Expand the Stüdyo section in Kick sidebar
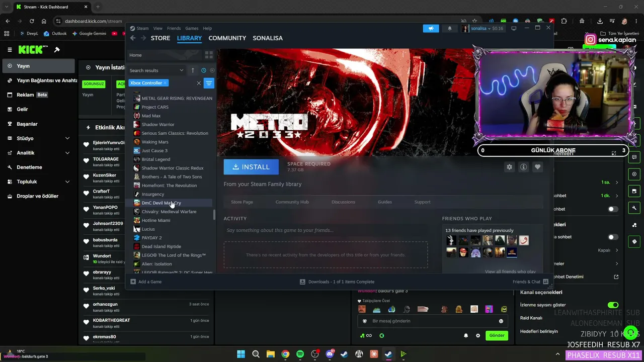Viewport: 644px width, 362px height. tap(67, 138)
